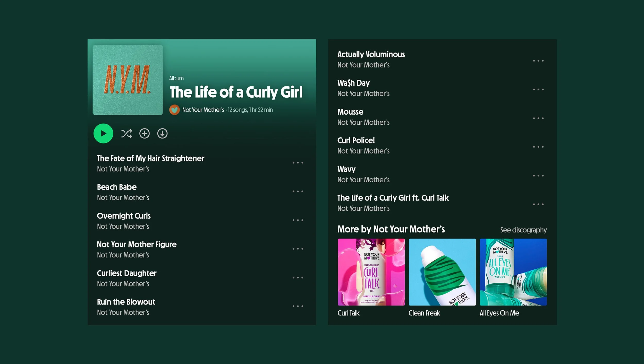644x364 pixels.
Task: Open options menu for Curl Police!
Action: [538, 146]
